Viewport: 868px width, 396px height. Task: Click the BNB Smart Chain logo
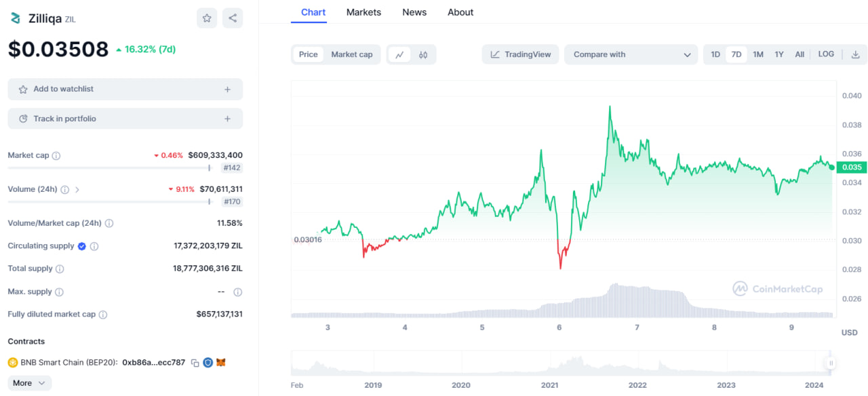(x=13, y=363)
